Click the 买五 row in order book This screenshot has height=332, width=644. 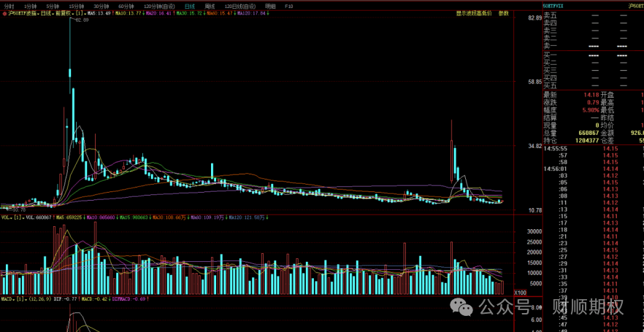[x=593, y=85]
